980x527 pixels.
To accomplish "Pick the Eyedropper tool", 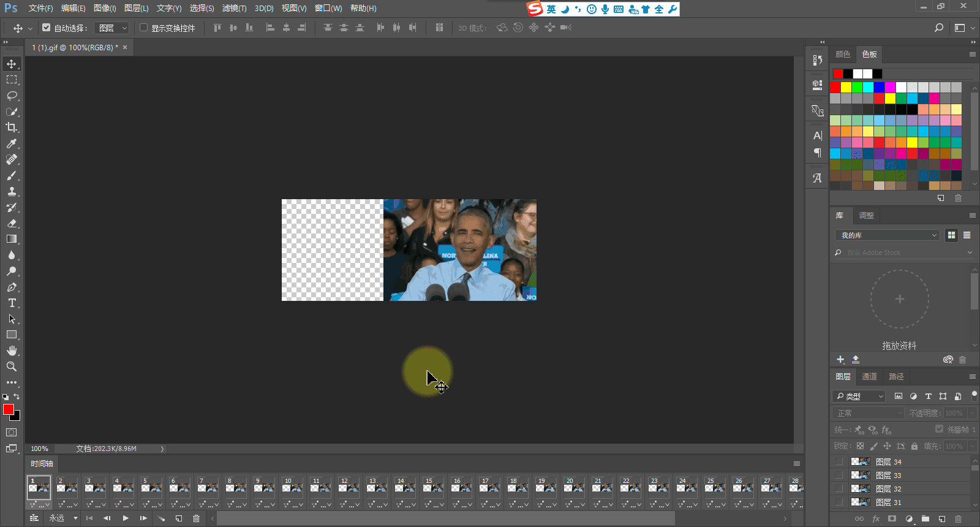I will click(12, 143).
